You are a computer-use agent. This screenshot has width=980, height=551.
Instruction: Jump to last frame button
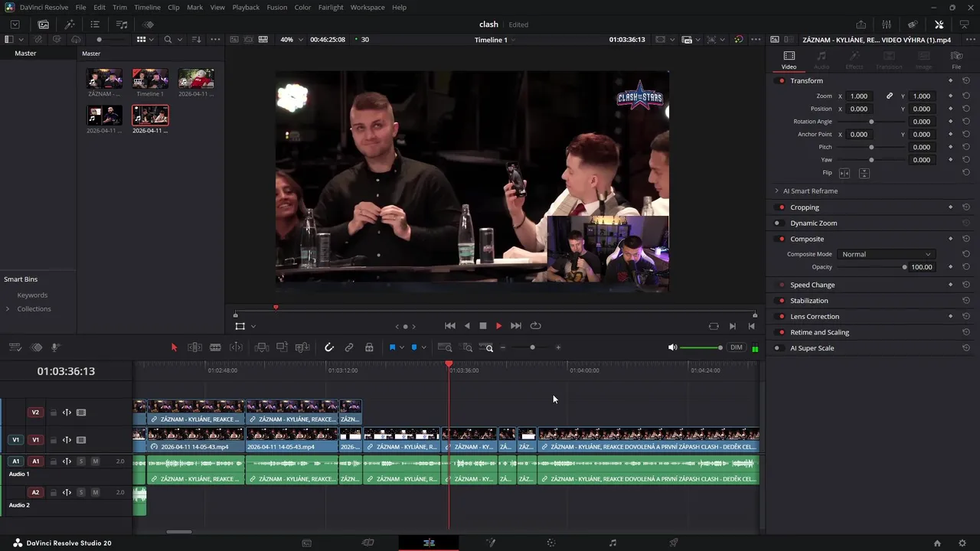pyautogui.click(x=515, y=326)
